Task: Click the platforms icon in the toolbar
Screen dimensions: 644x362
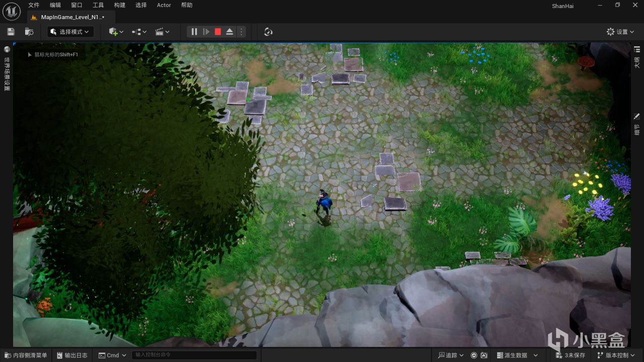Action: click(x=268, y=32)
